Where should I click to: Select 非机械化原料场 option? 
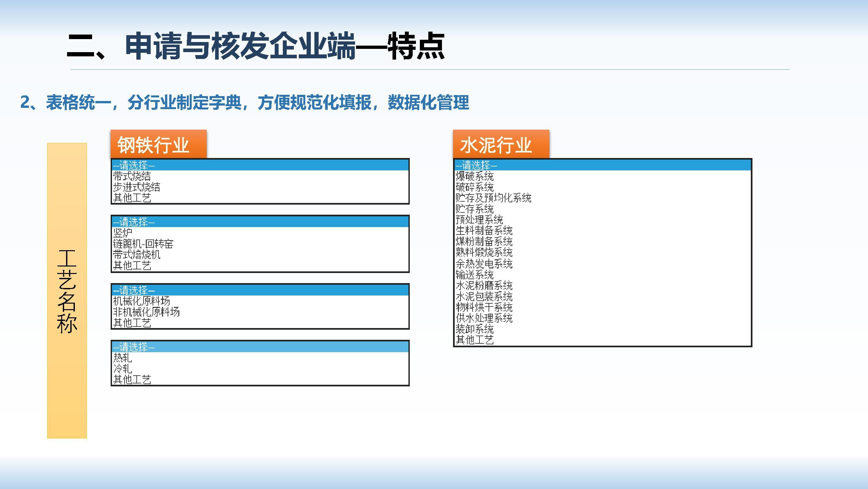pos(146,311)
